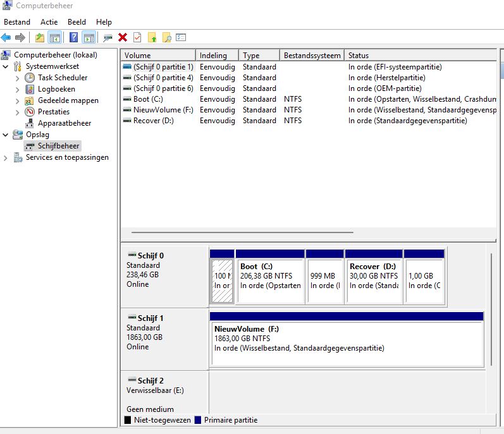Sort by the Bestandssysteem column header
Image resolution: width=504 pixels, height=434 pixels.
pos(312,55)
